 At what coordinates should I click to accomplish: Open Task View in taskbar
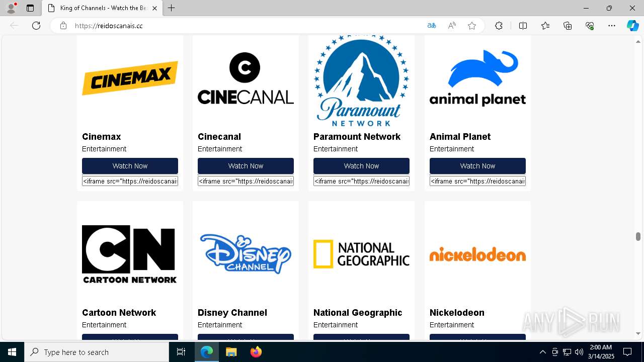pyautogui.click(x=181, y=352)
